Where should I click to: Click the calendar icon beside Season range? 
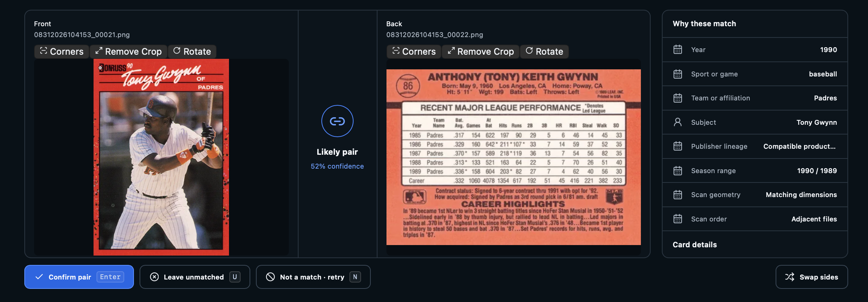678,170
